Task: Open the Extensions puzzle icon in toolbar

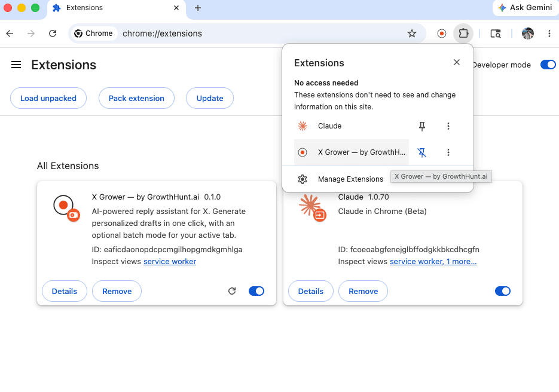Action: (x=463, y=33)
